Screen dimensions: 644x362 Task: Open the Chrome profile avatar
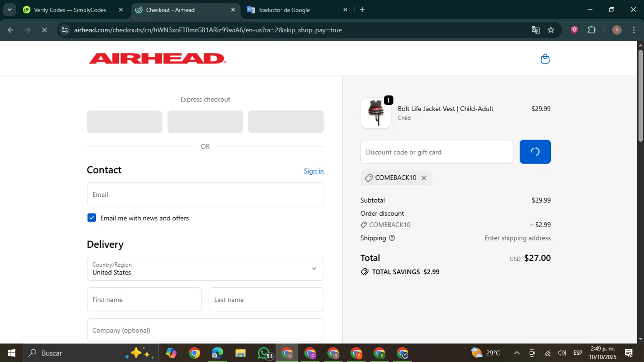coord(617,30)
